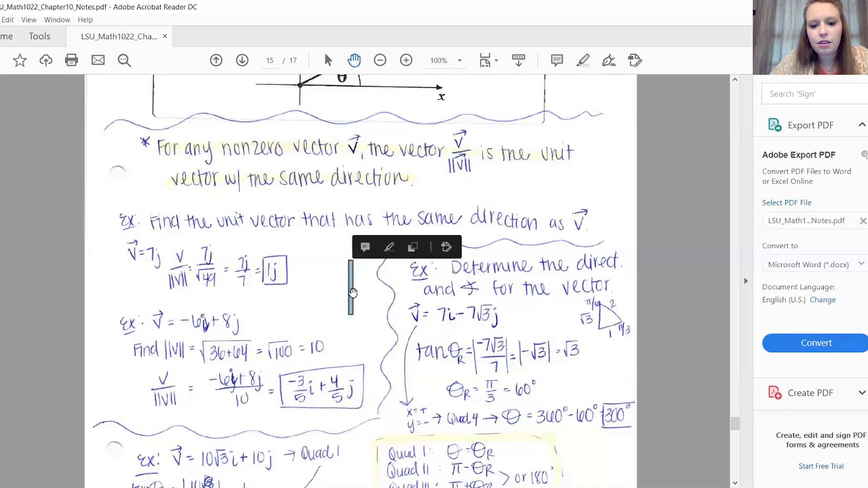Open the Help menu
Viewport: 868px width, 488px height.
[x=85, y=20]
